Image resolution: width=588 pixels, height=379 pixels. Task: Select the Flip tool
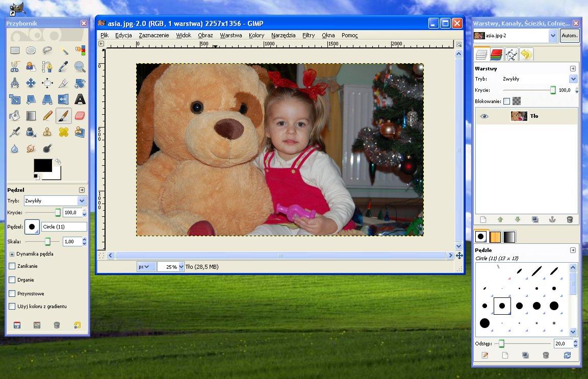[x=64, y=99]
